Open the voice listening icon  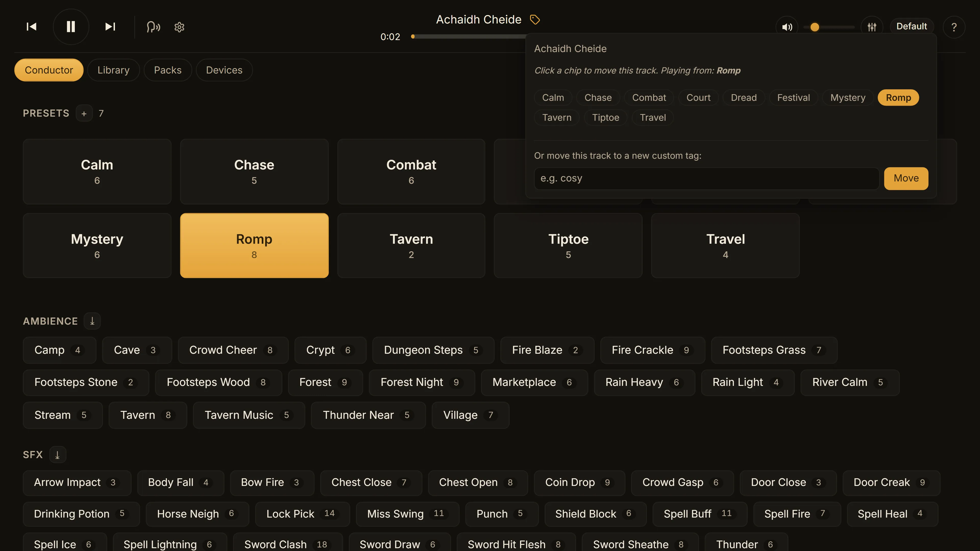tap(153, 27)
